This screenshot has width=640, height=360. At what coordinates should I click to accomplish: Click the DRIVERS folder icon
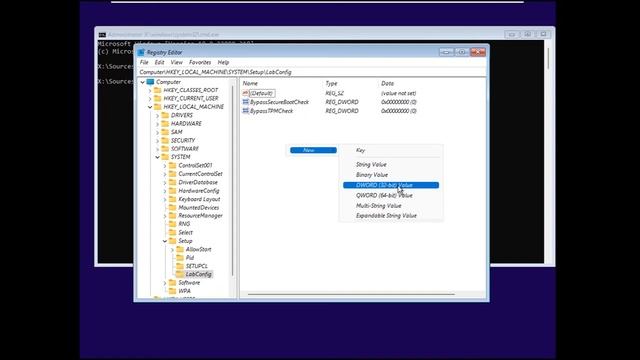point(165,116)
